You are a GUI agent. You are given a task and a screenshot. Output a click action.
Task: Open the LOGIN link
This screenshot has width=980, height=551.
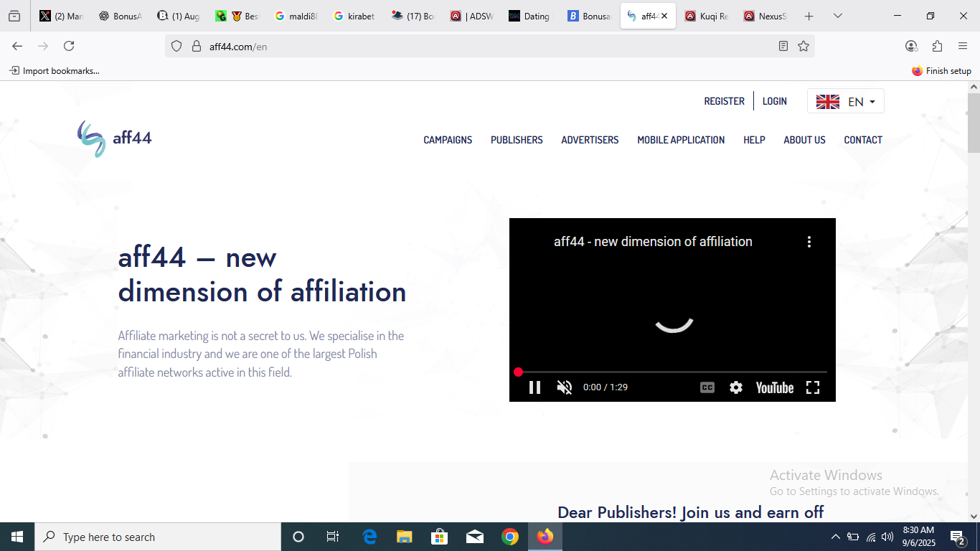click(x=775, y=101)
